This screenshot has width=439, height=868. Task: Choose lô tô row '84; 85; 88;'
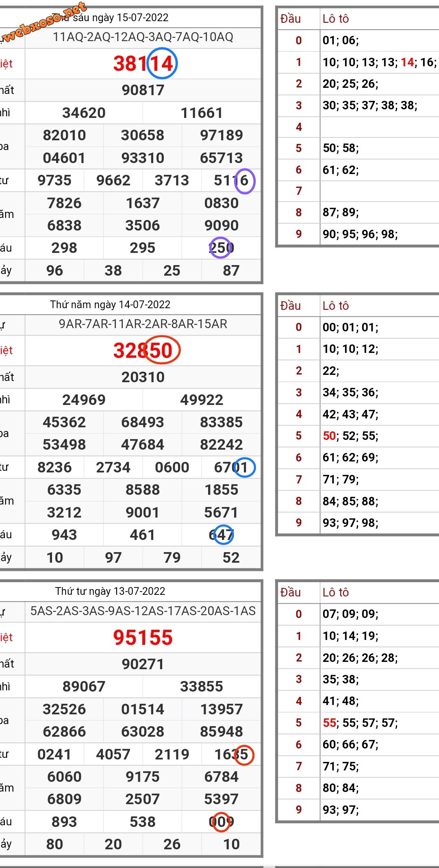(350, 501)
